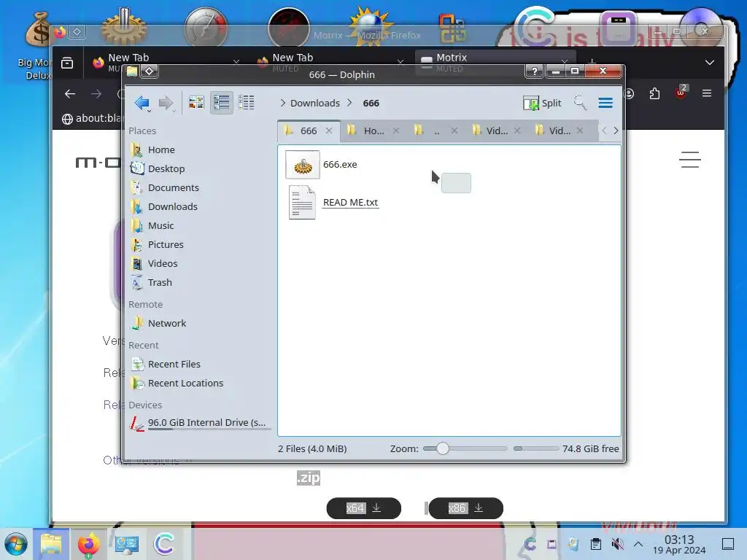Switch Dolphin to Compact view mode
This screenshot has height=560, width=747.
(x=222, y=102)
